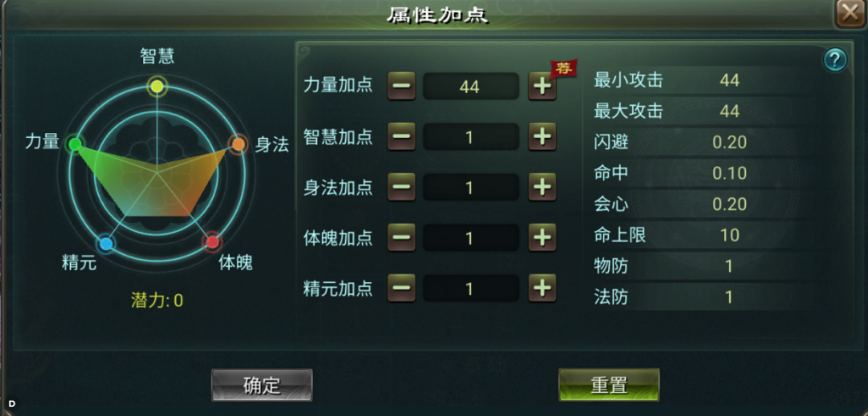This screenshot has width=868, height=416.
Task: Click the 力量加点 value field showing 44
Action: click(x=471, y=86)
